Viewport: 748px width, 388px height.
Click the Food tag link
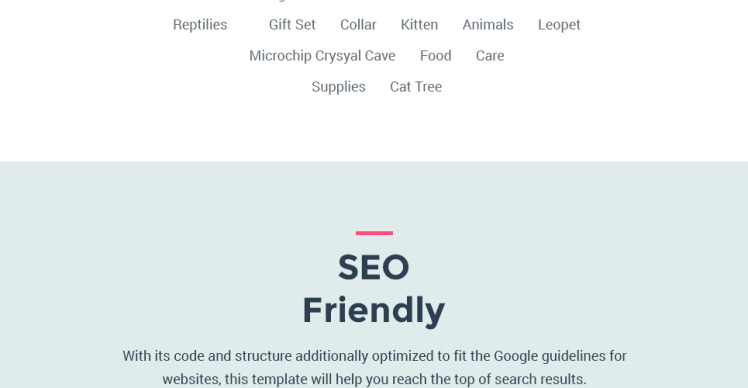(436, 56)
